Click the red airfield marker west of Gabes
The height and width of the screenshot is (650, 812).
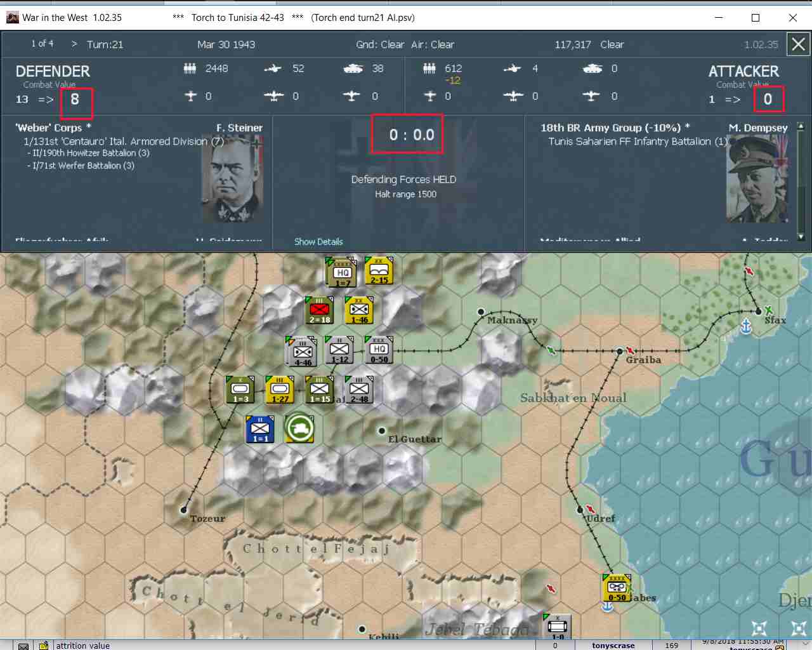pos(551,588)
